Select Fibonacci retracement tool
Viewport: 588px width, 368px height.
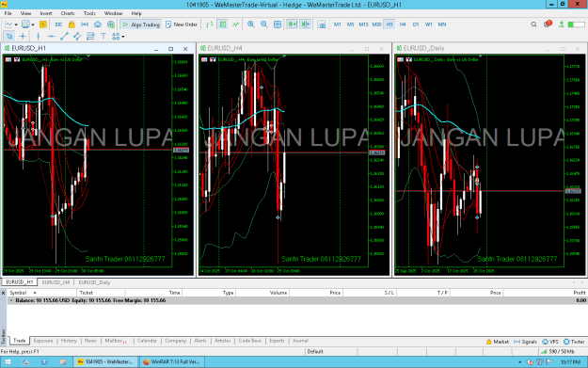90,36
